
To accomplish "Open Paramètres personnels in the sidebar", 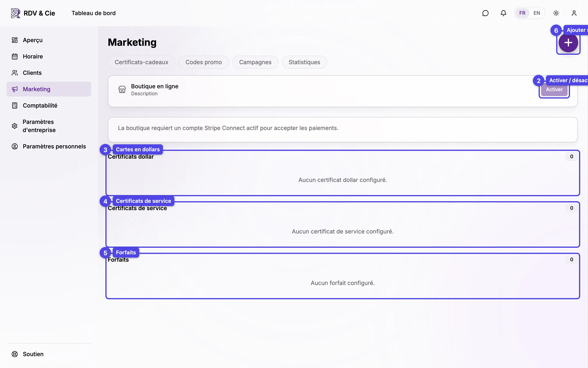I will (x=49, y=146).
